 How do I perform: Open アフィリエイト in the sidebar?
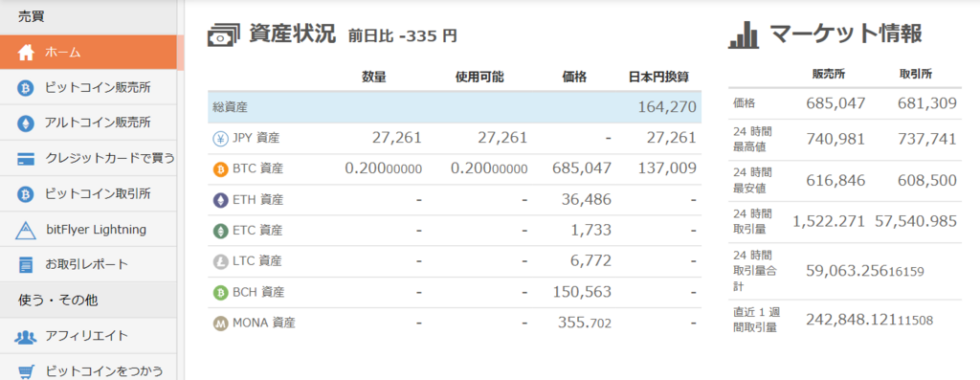point(88,336)
